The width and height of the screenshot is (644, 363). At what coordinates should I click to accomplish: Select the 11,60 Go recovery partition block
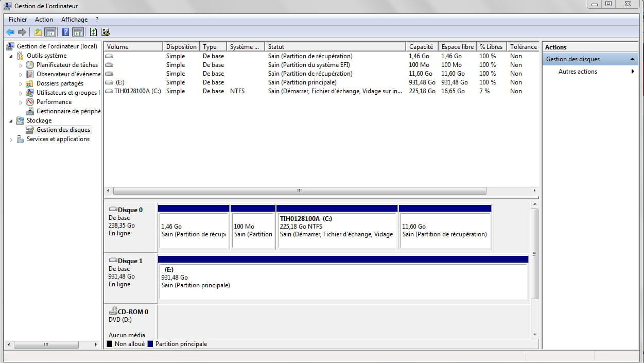point(445,227)
